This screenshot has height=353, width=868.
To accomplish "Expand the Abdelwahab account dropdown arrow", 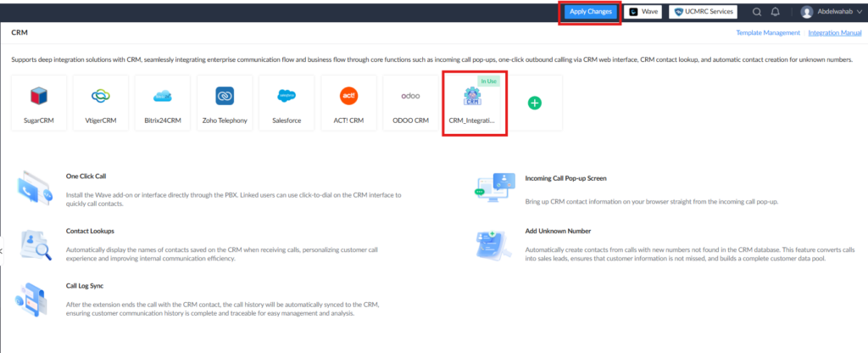I will 860,12.
